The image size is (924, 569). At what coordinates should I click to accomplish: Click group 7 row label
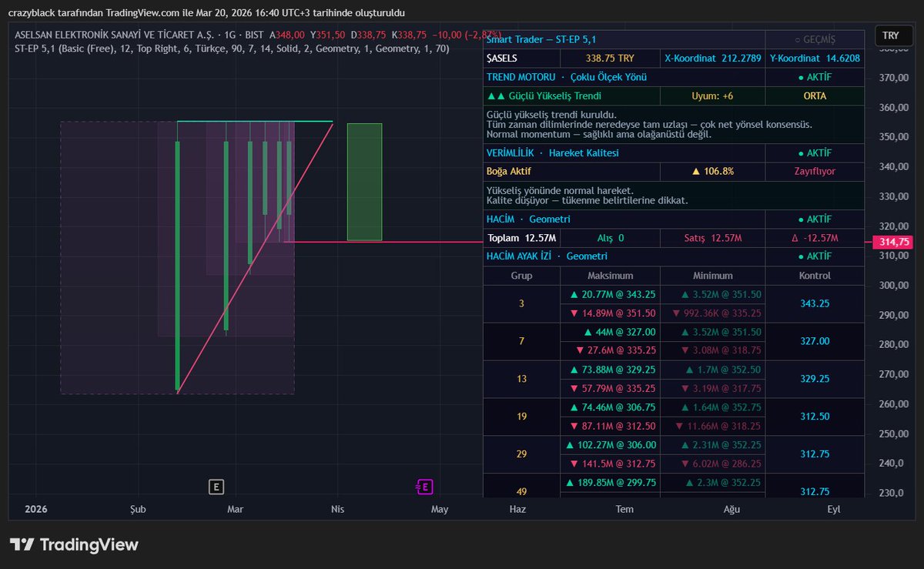click(521, 341)
